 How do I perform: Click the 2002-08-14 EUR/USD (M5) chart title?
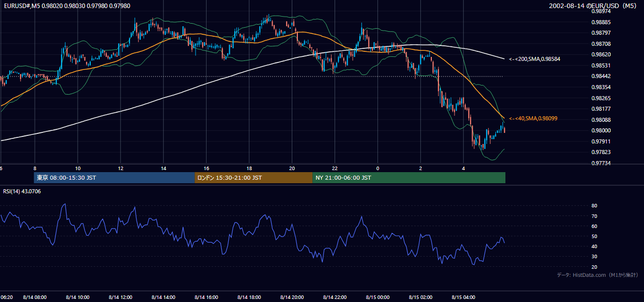pyautogui.click(x=593, y=6)
